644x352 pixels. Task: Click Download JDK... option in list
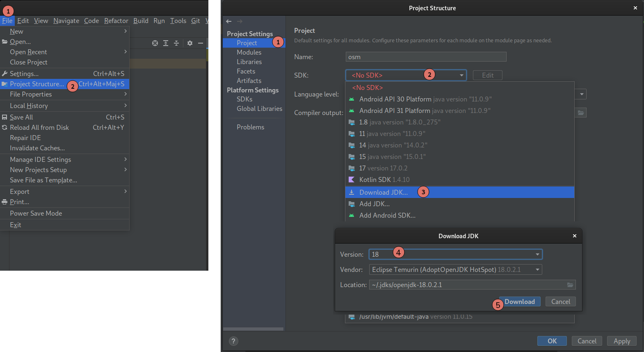(x=460, y=192)
